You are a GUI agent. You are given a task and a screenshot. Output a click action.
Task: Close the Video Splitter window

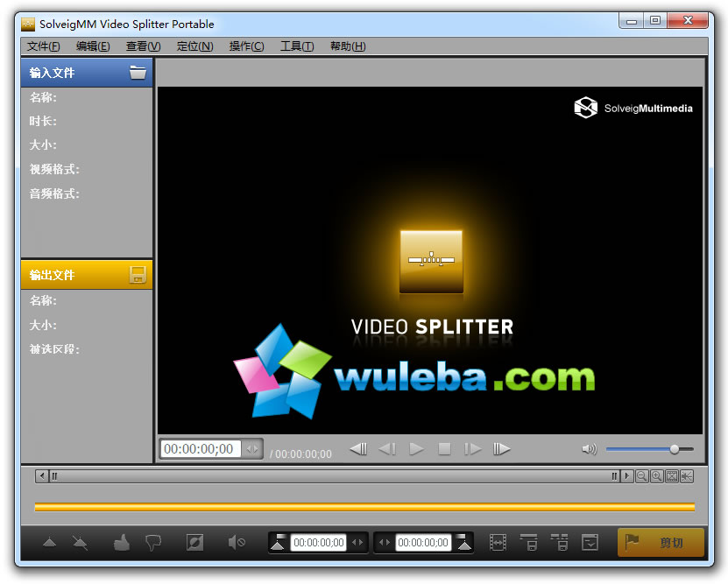[x=688, y=20]
